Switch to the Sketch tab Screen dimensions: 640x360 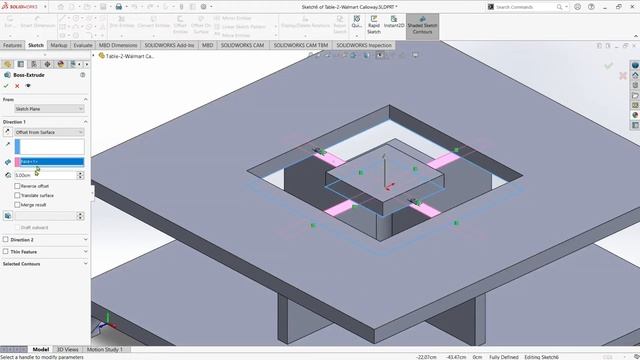point(36,45)
